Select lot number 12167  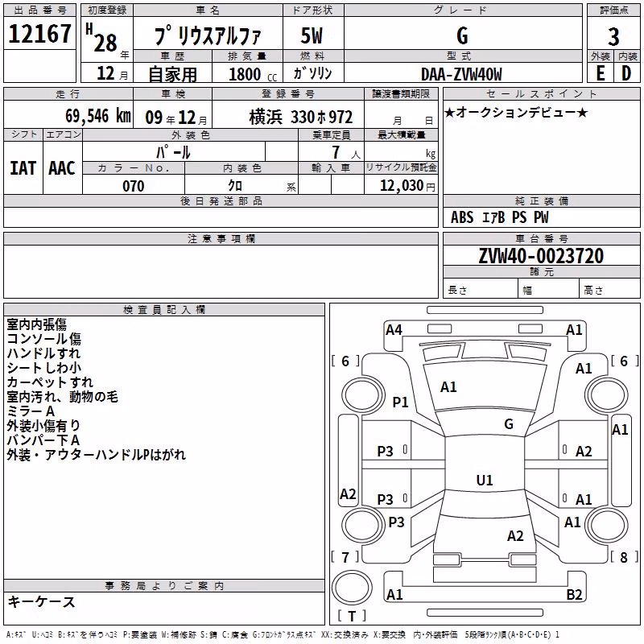tap(39, 34)
